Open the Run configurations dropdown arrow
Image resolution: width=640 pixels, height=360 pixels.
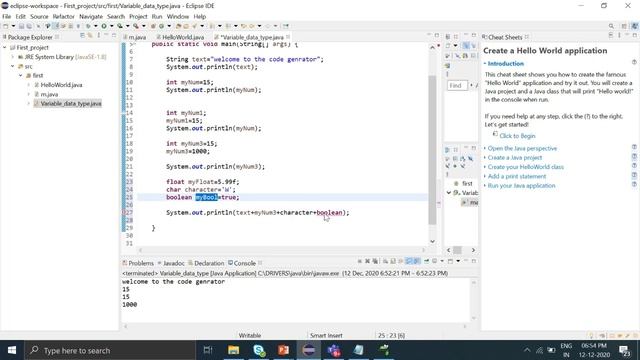[111, 26]
